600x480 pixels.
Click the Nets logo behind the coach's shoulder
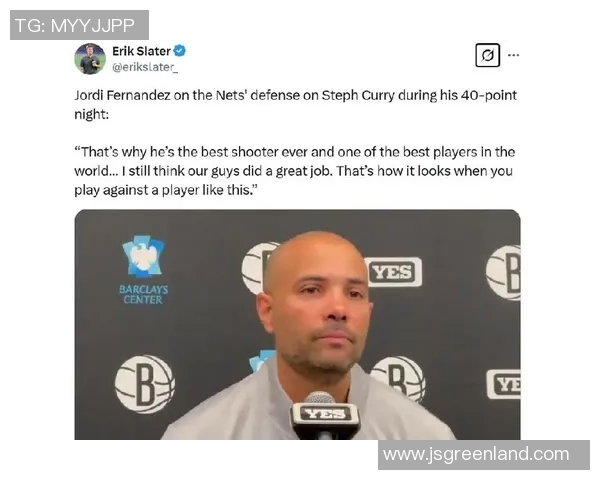coord(399,379)
